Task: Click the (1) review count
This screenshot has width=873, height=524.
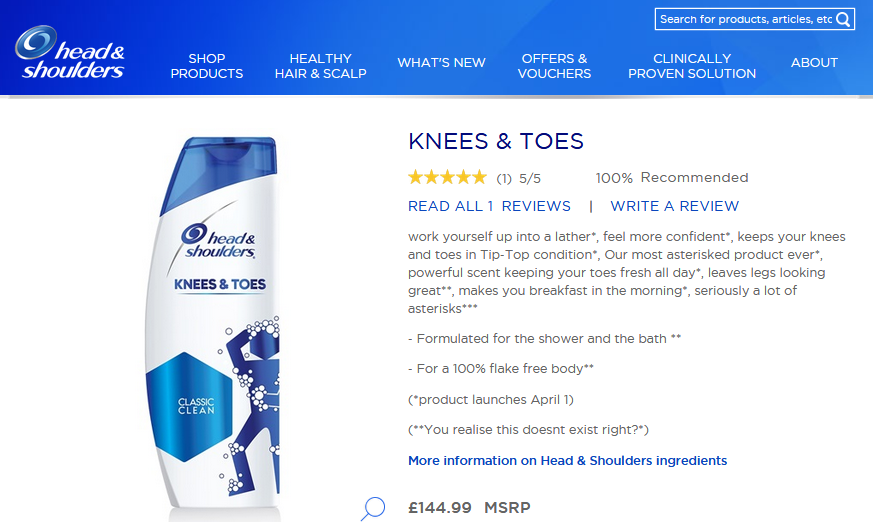Action: [x=504, y=179]
